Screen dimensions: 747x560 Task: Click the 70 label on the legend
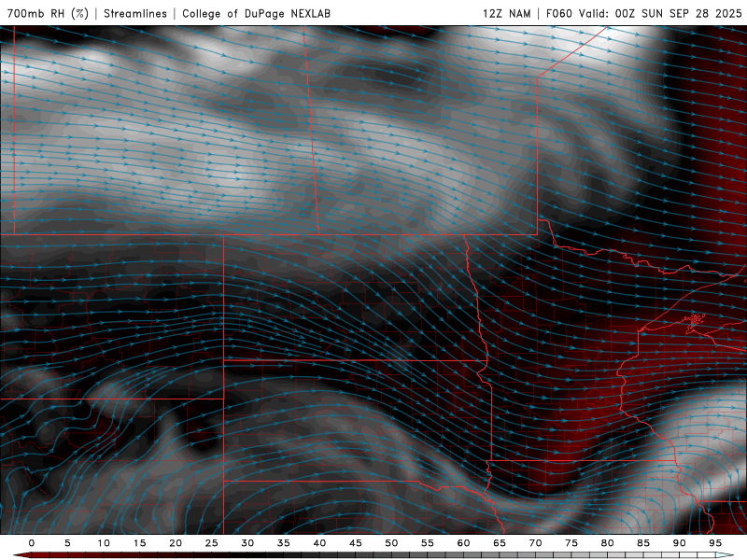(535, 543)
